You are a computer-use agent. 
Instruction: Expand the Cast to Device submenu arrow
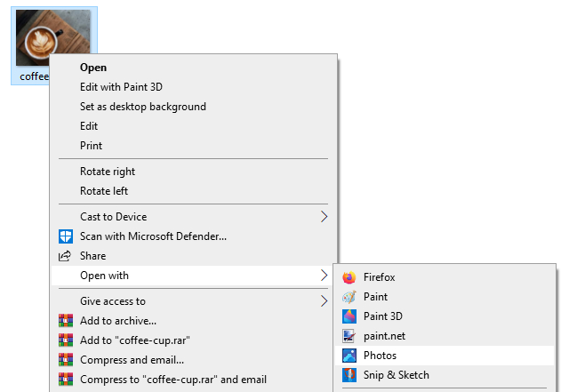(324, 217)
